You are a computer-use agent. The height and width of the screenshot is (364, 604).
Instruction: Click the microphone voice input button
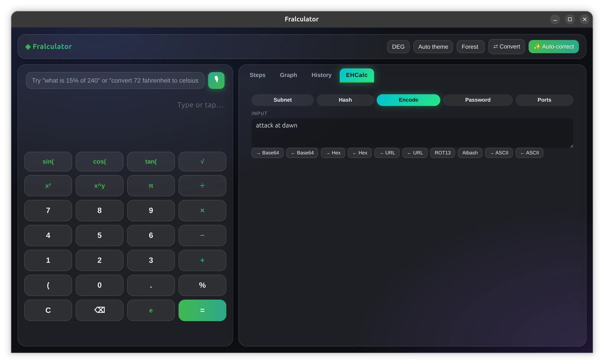(x=216, y=80)
